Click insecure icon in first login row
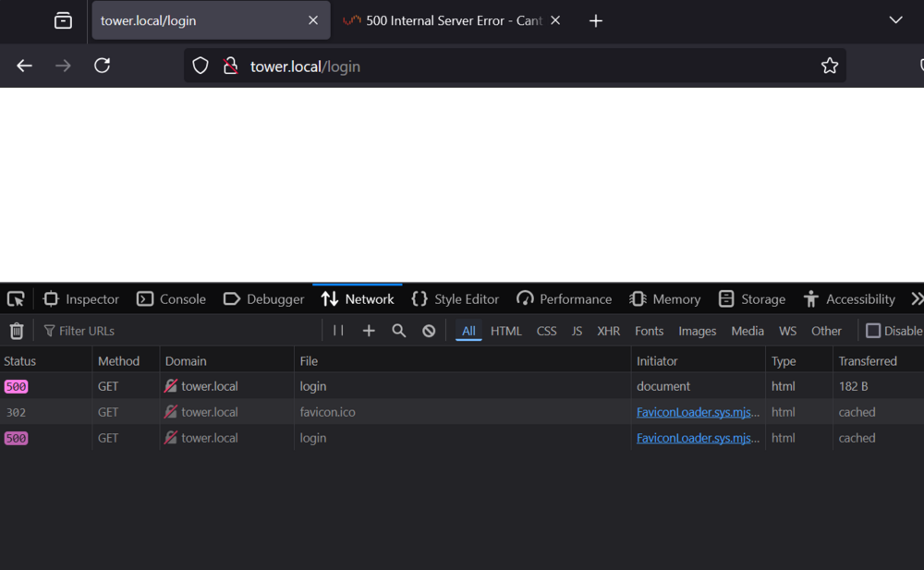This screenshot has height=570, width=924. (170, 385)
